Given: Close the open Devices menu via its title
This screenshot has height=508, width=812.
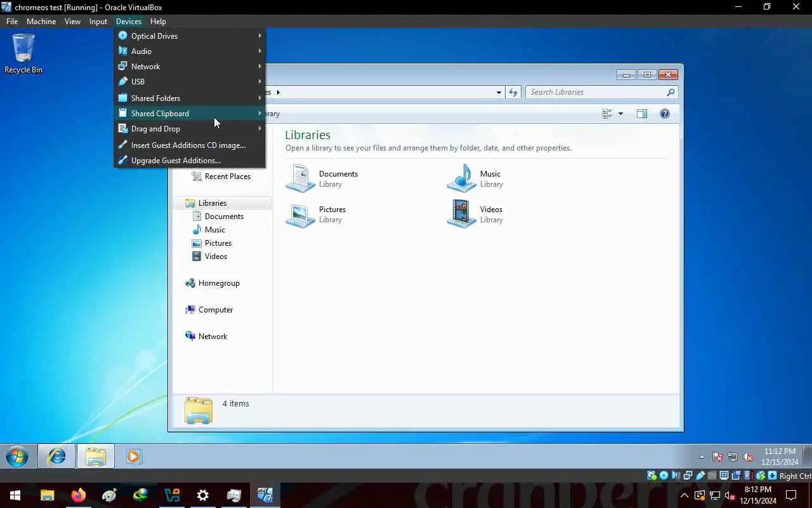Looking at the screenshot, I should (129, 22).
